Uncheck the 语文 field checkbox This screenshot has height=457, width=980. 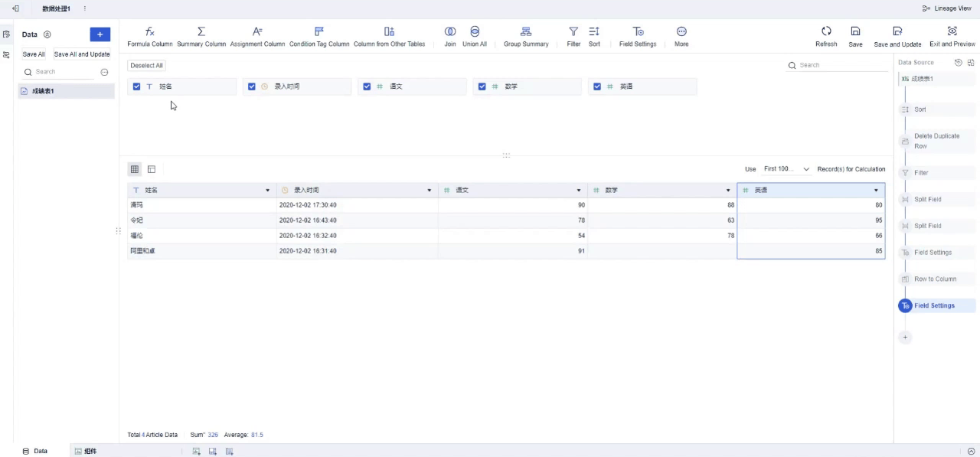coord(367,87)
